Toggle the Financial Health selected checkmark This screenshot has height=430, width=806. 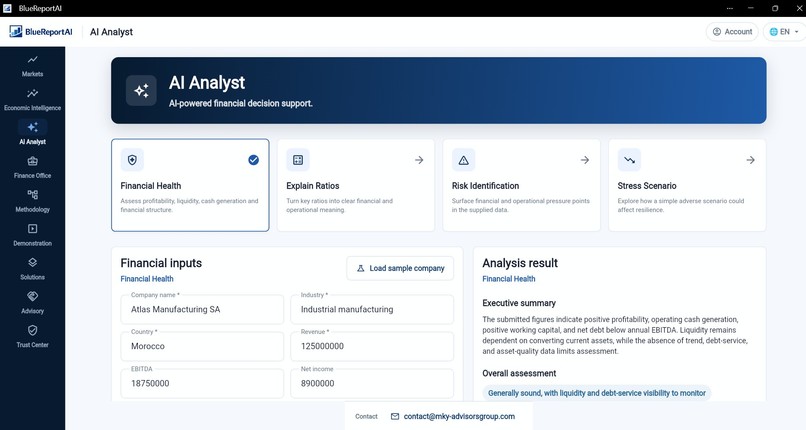253,160
